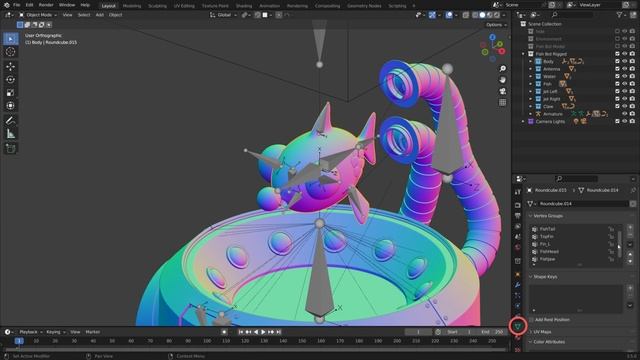640x360 pixels.
Task: Jump to the timeline first frame
Action: click(241, 332)
